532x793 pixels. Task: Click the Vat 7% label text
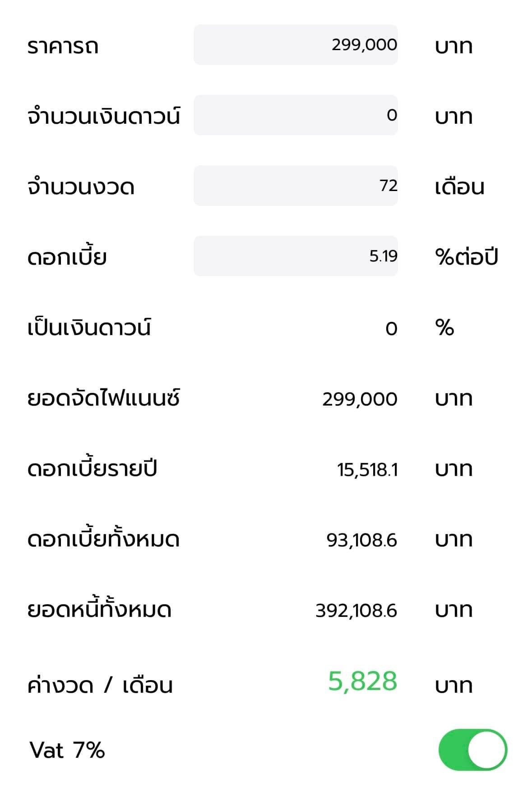[x=67, y=750]
